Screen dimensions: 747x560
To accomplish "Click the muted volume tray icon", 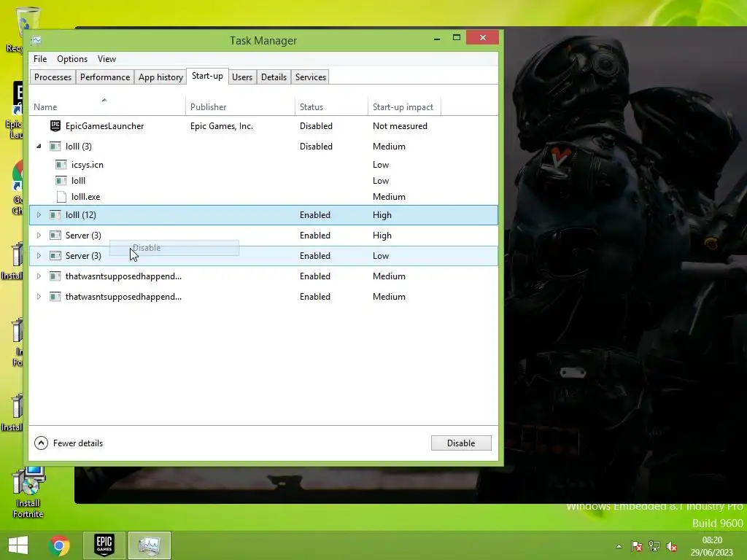I will pyautogui.click(x=672, y=546).
